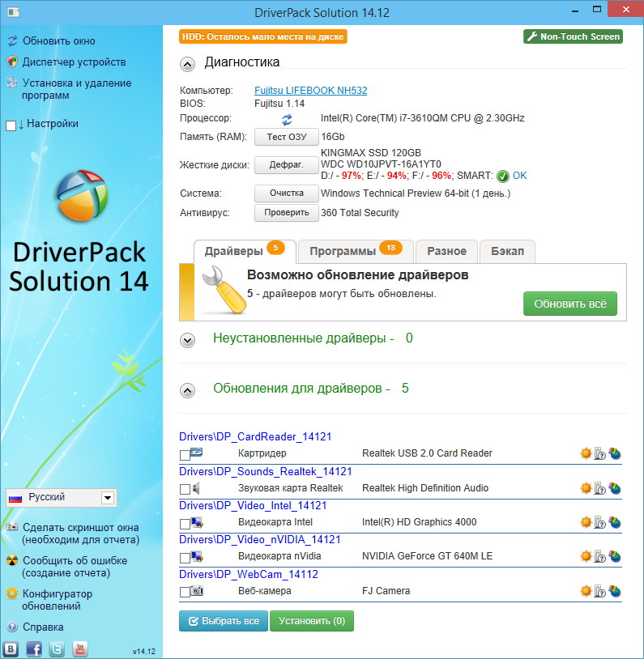Click Сообщить об ошибке in the sidebar
Viewport: 644px width, 659px height.
tap(75, 567)
